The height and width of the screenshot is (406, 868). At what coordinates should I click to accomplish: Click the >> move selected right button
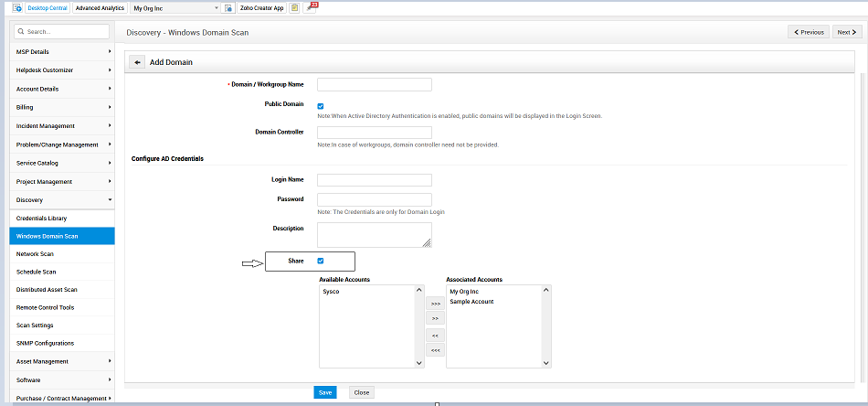[x=436, y=318]
